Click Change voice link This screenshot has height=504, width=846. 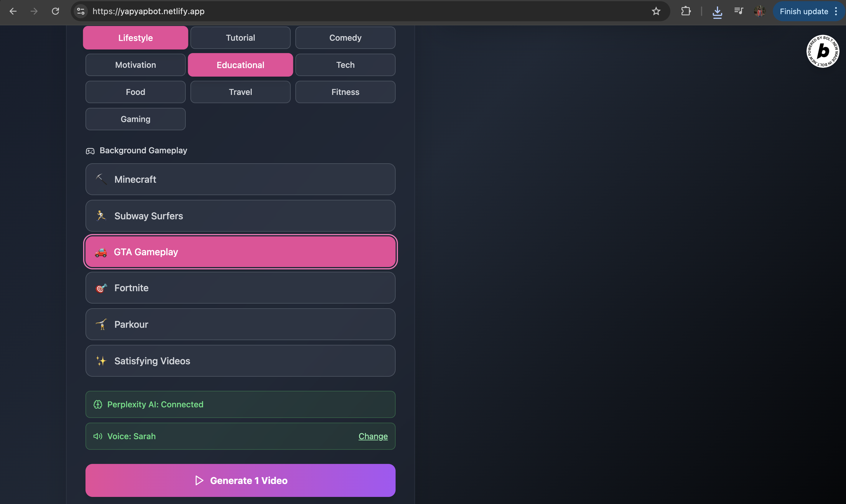373,436
